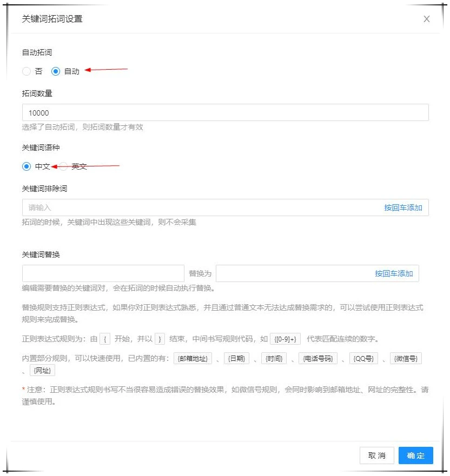The width and height of the screenshot is (450, 476).
Task: Click the left keyword replacement input box
Action: point(103,273)
